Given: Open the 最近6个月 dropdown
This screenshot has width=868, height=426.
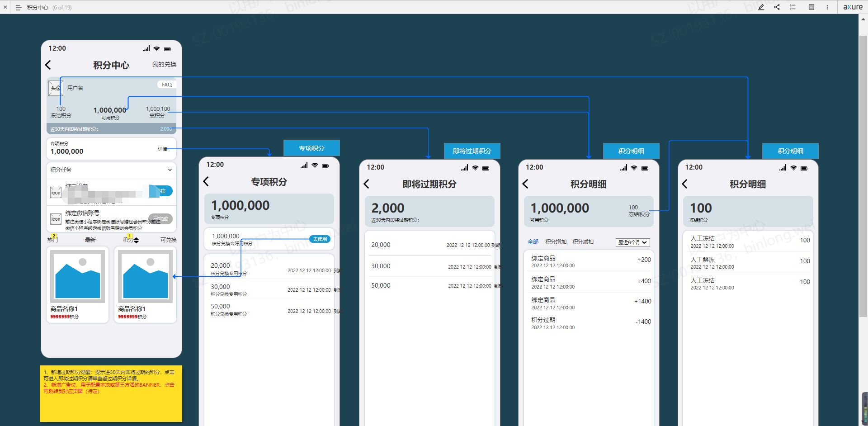Looking at the screenshot, I should coord(632,242).
